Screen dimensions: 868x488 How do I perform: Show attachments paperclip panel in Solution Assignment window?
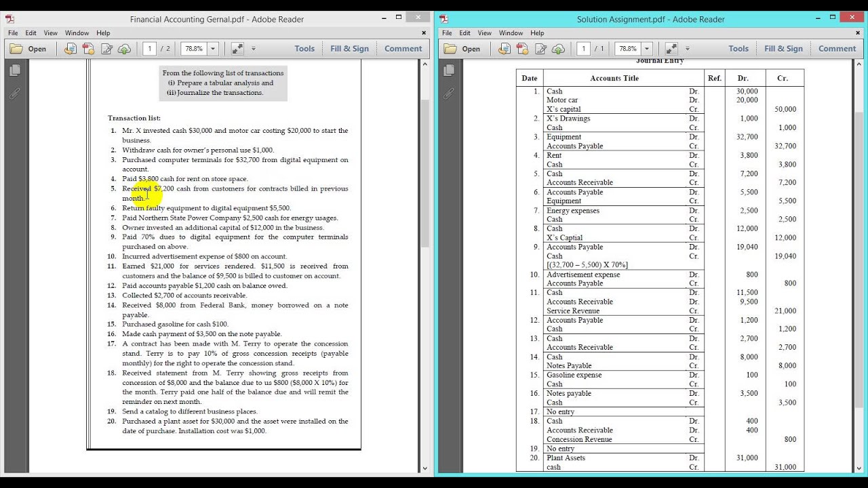[449, 94]
